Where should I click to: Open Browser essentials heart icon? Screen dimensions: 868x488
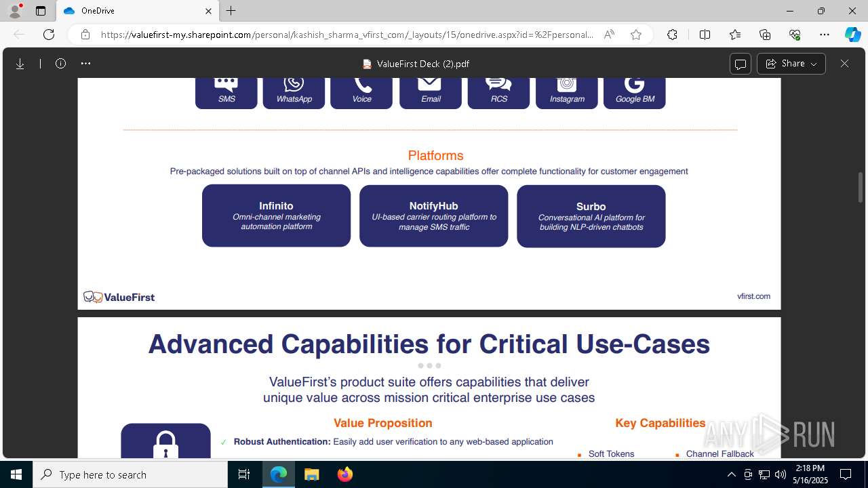point(795,35)
